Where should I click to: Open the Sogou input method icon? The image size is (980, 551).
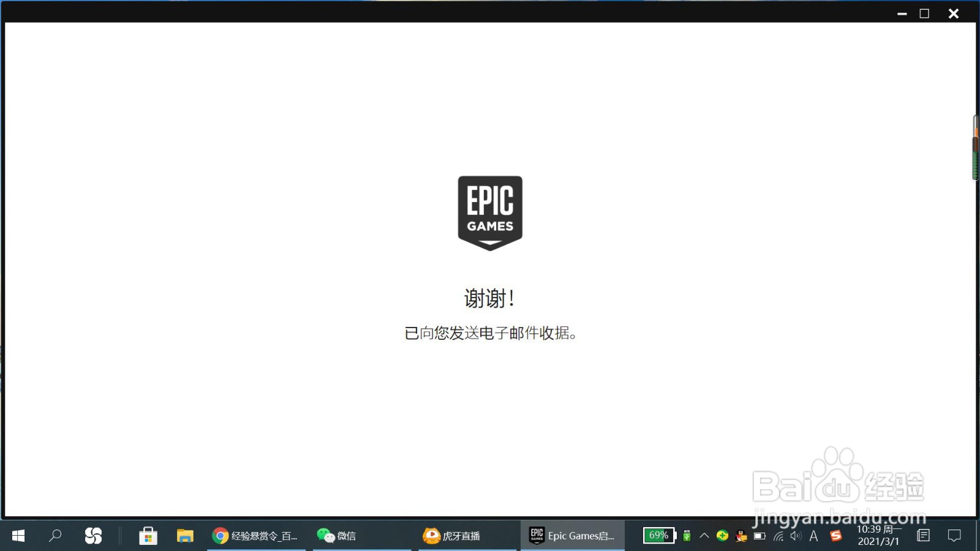click(836, 536)
